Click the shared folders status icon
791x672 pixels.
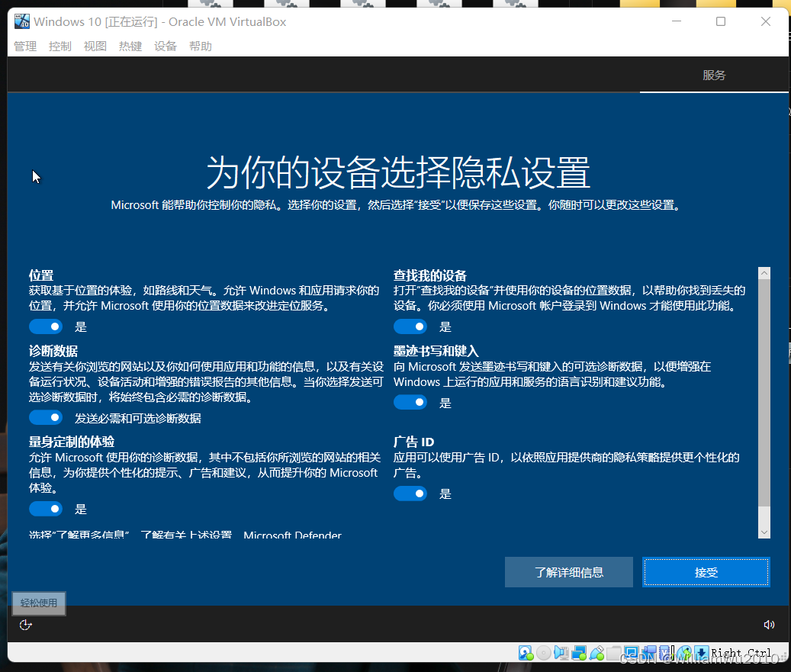[614, 653]
